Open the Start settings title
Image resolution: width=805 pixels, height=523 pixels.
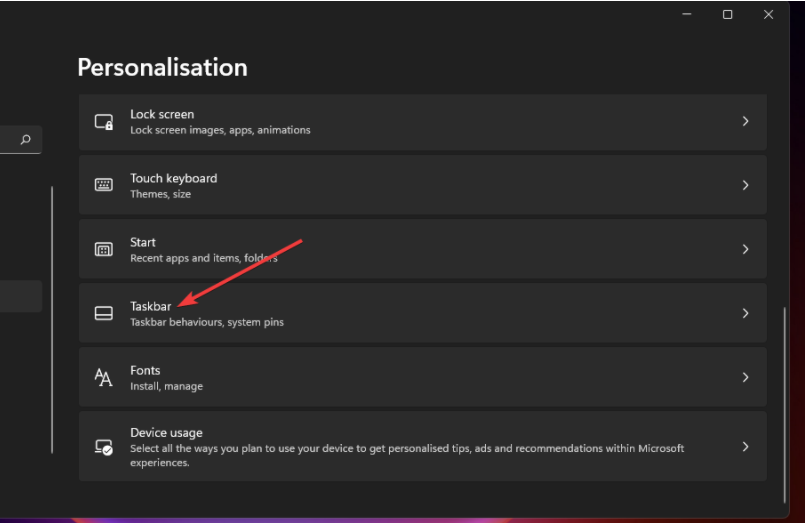coord(143,242)
